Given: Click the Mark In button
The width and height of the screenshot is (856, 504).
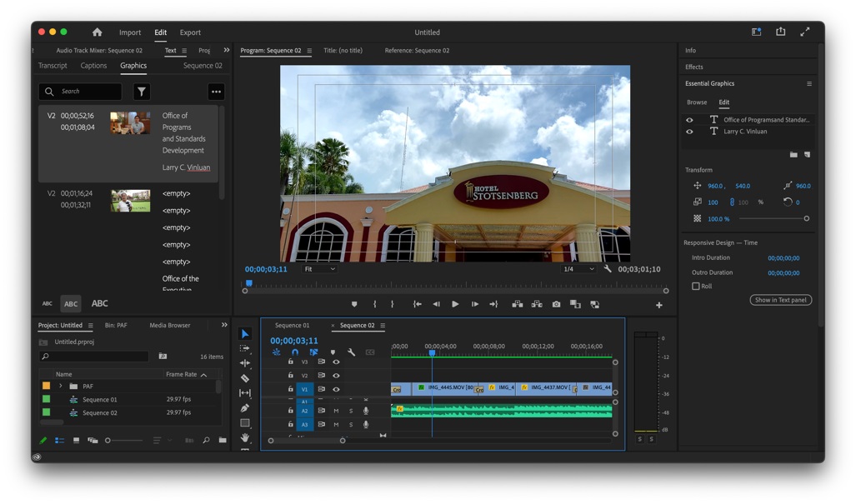Looking at the screenshot, I should coord(374,304).
